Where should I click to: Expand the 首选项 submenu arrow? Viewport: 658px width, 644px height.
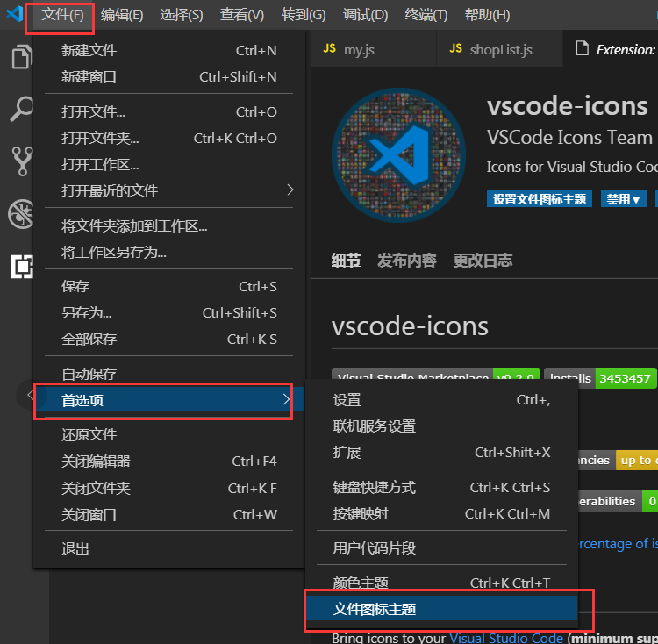coord(286,399)
